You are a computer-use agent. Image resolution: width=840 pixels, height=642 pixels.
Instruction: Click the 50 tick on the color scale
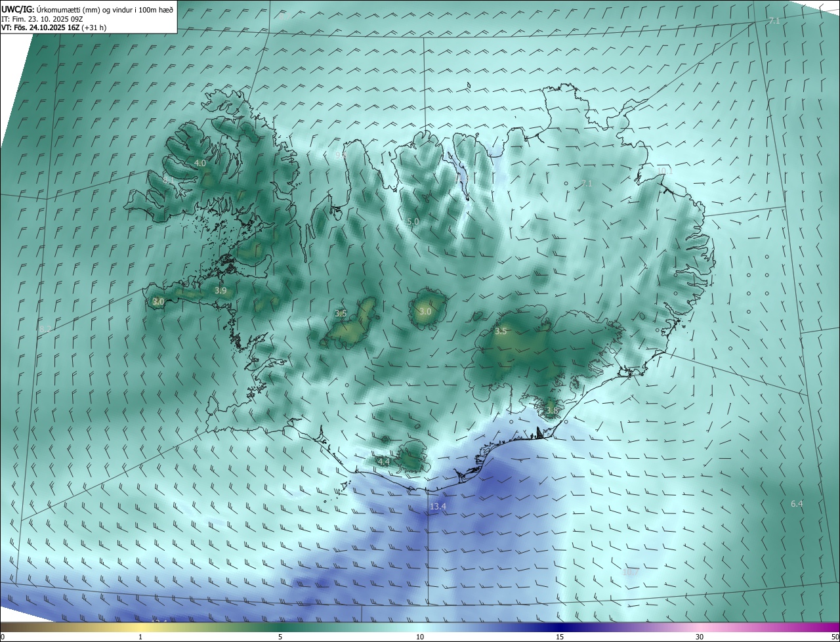835,637
